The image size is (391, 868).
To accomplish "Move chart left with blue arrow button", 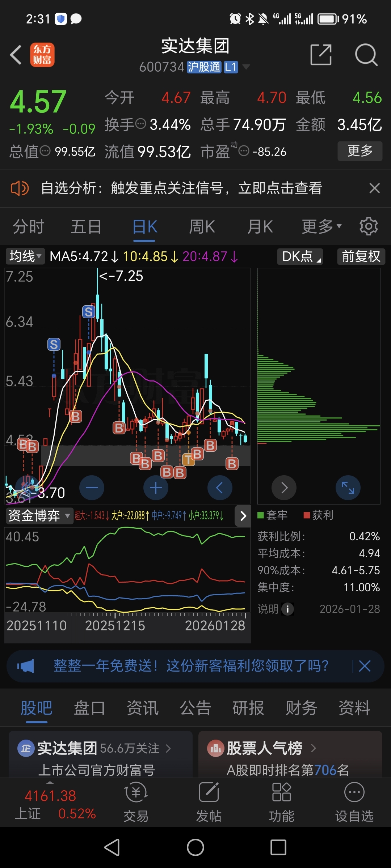I will pyautogui.click(x=220, y=488).
